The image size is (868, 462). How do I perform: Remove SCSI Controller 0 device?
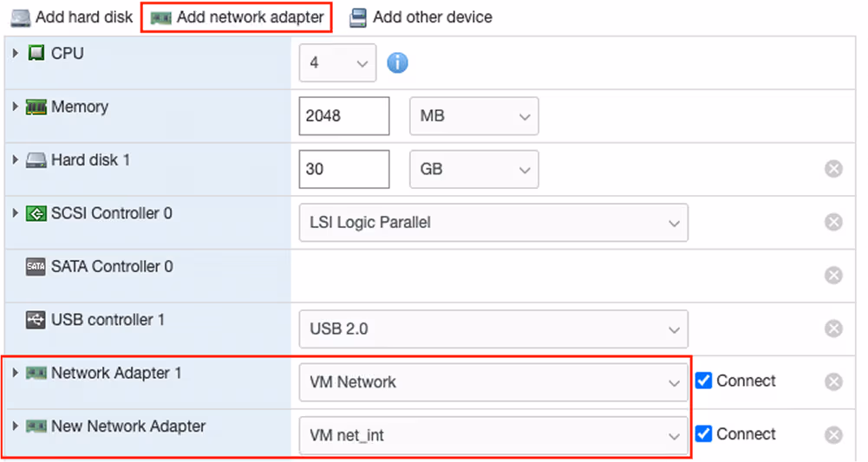[833, 223]
